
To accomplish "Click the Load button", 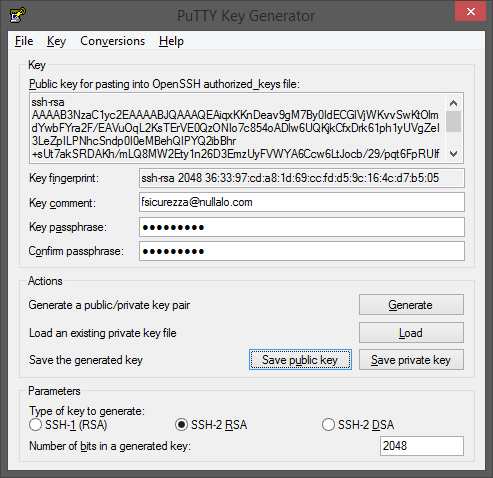I will pos(411,333).
